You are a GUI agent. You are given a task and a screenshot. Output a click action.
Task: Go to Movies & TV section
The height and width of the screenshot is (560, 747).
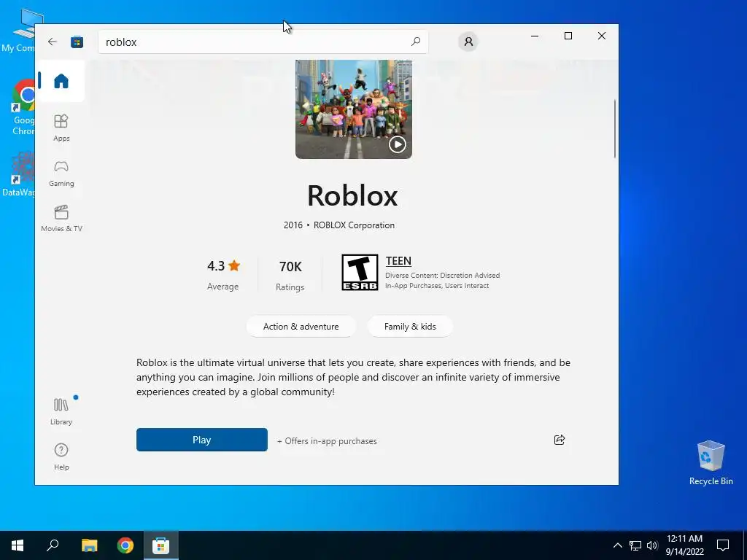[x=61, y=219]
